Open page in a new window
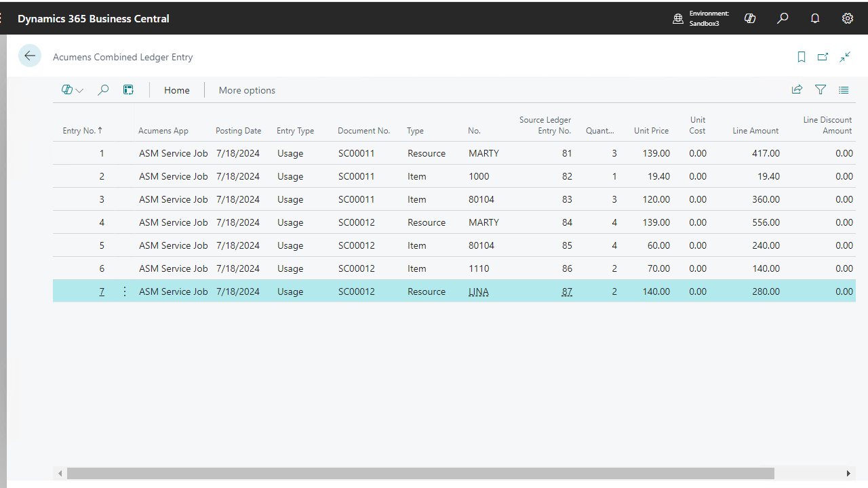 823,57
